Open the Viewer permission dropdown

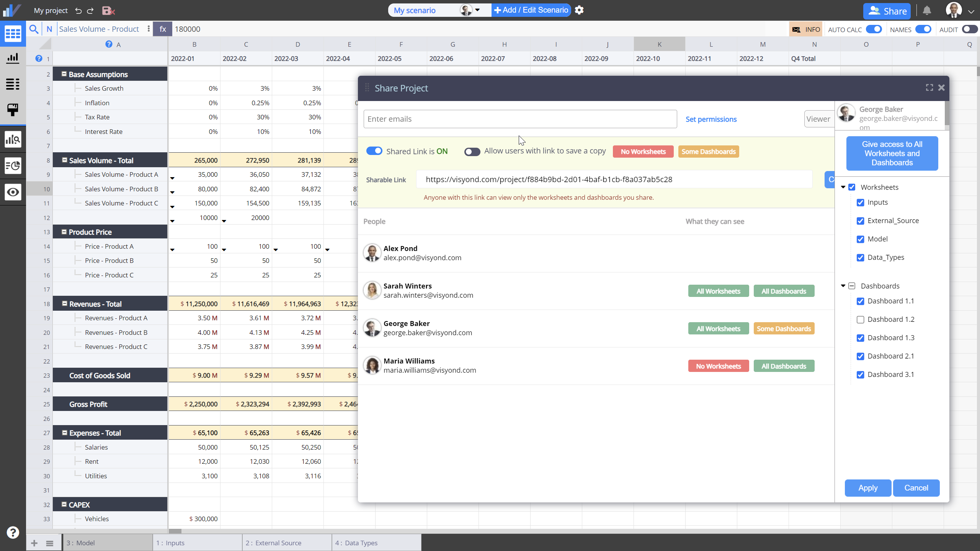[819, 119]
